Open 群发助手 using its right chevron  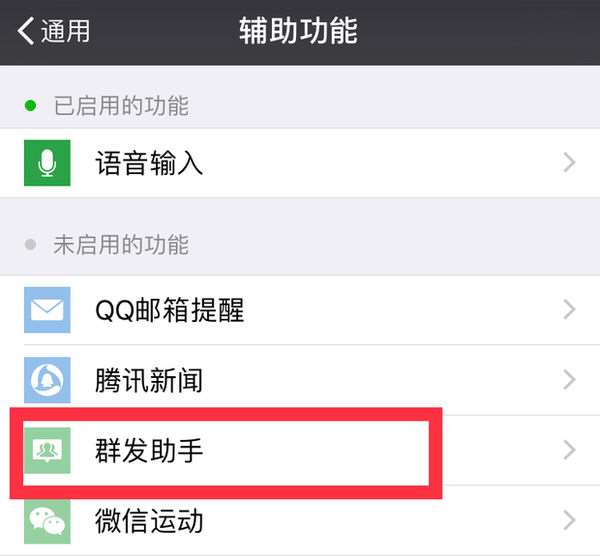(x=569, y=450)
